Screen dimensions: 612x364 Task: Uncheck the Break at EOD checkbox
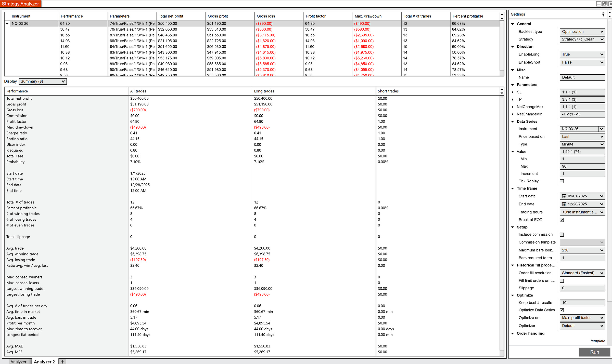tap(562, 220)
